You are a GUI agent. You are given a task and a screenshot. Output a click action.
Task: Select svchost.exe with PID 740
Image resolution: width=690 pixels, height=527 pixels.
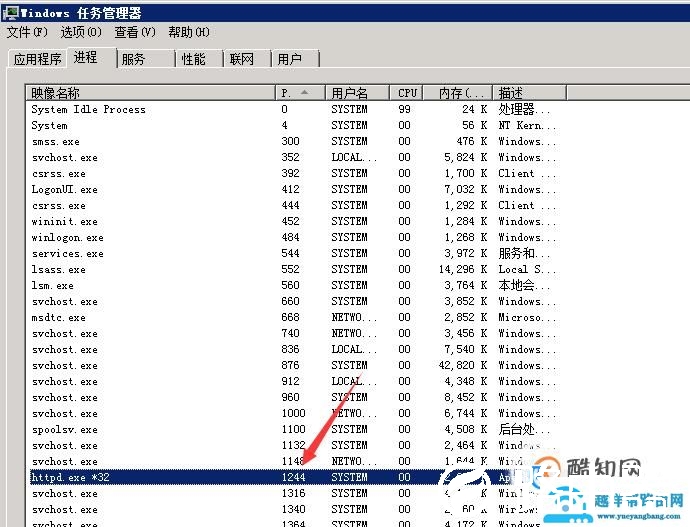[x=295, y=333]
